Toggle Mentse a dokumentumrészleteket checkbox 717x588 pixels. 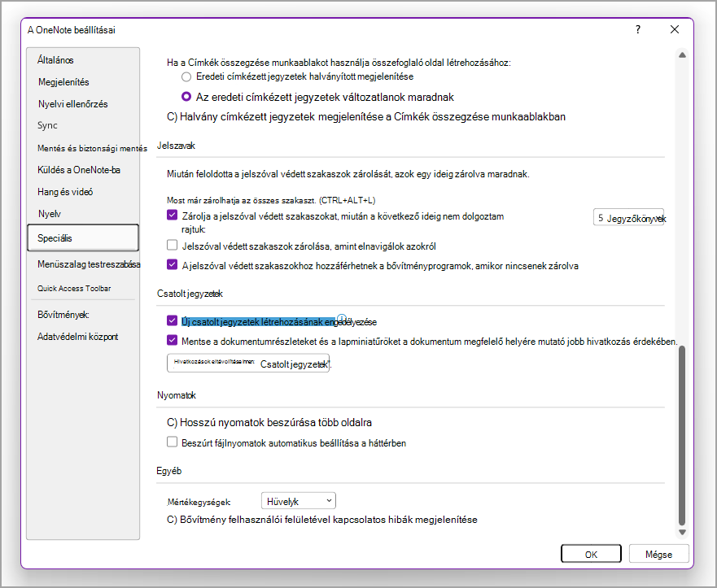(x=172, y=340)
